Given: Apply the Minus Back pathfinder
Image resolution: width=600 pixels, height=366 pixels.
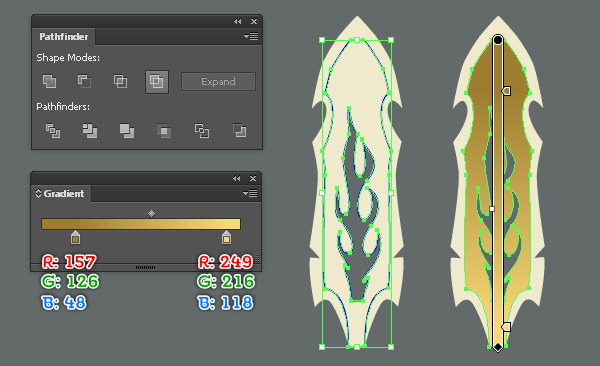Looking at the screenshot, I should click(x=240, y=131).
